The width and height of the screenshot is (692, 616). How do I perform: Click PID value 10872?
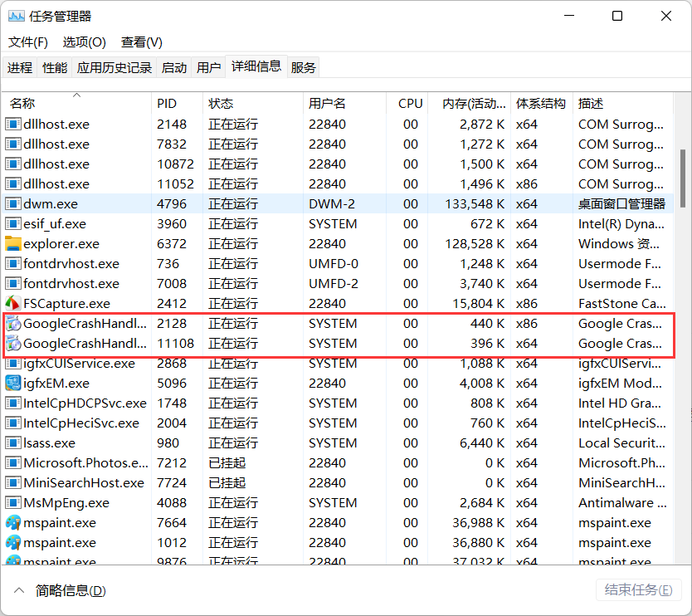point(176,164)
